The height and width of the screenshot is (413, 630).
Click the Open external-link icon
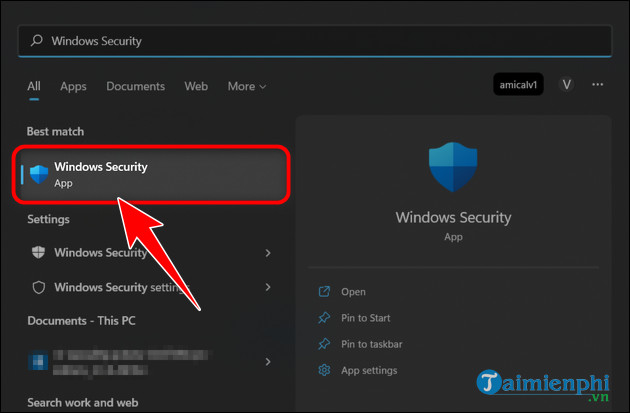[324, 292]
